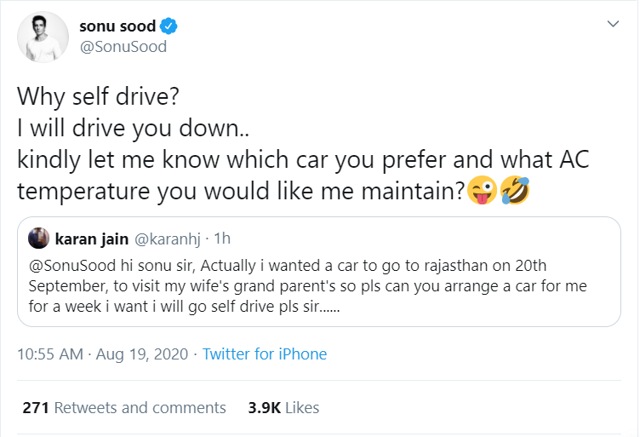Open the tweet options chevron menu
The height and width of the screenshot is (437, 640).
(613, 24)
